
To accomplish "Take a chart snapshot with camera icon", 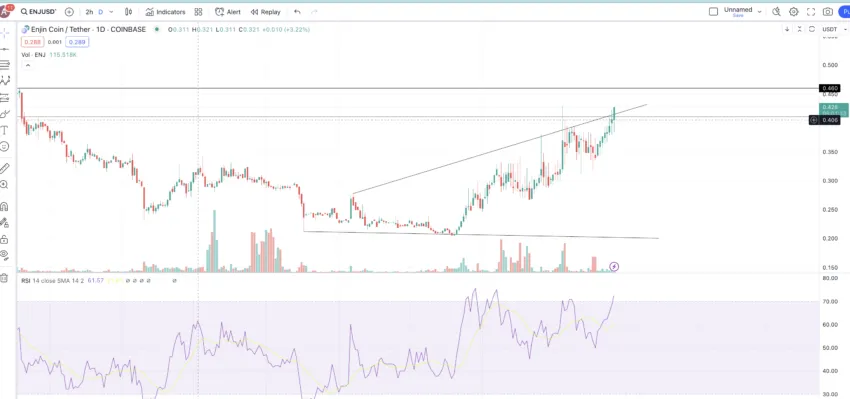I will (828, 11).
